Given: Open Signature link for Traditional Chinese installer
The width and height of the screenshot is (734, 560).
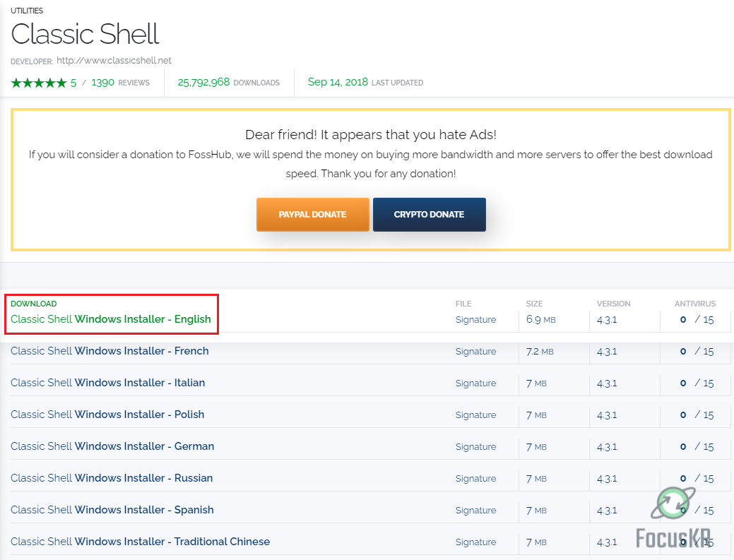Looking at the screenshot, I should pos(475,542).
